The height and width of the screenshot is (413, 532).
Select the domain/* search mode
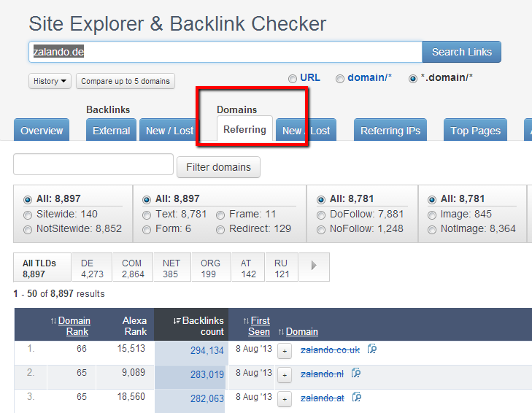coord(339,79)
